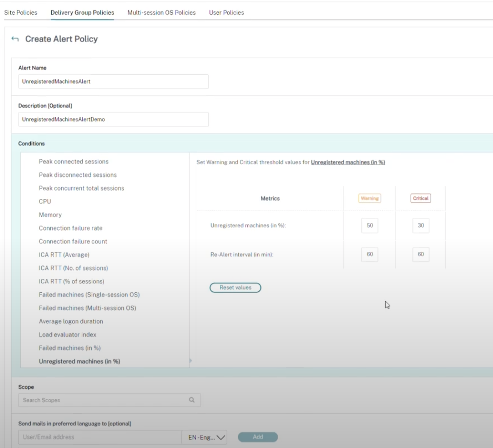Click the search icon in Scope field
The image size is (493, 448).
point(191,400)
